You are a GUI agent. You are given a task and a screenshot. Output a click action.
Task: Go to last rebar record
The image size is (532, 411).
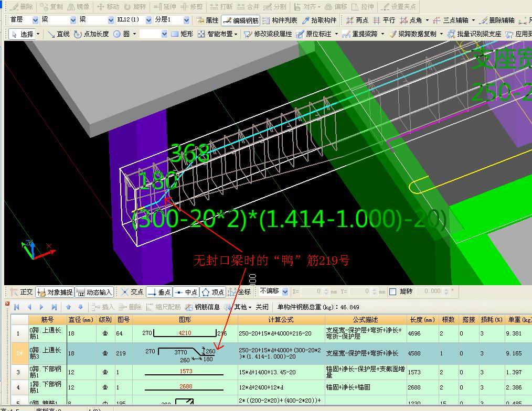point(54,307)
